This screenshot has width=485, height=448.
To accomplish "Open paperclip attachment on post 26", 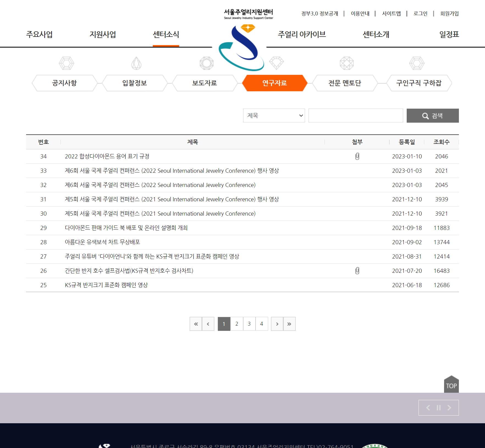I will pos(357,271).
